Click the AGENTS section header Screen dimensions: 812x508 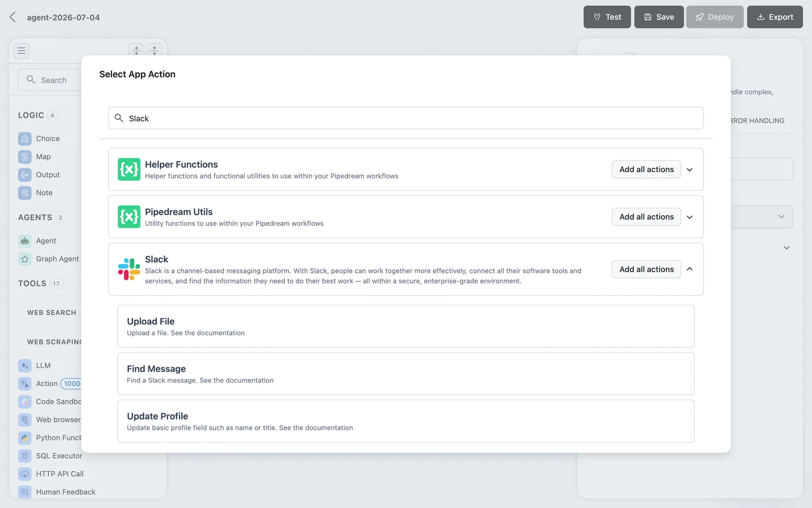(35, 217)
